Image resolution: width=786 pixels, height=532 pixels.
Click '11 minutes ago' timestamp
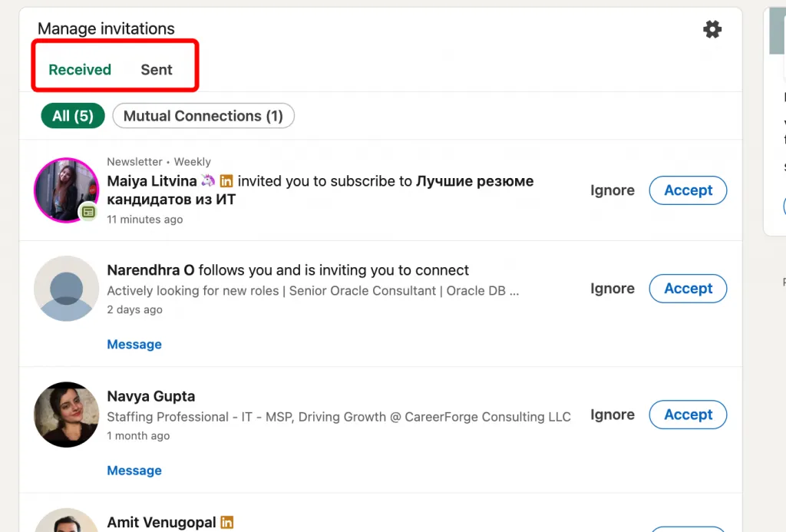[145, 220]
